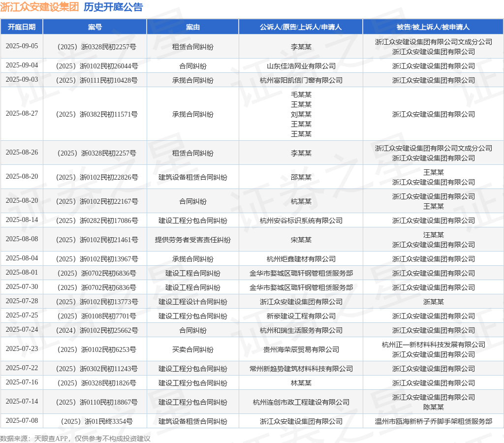The image size is (504, 443).
Task: Click plaintiff 杭州和瑞生活服务有限公司
Action: click(x=301, y=330)
